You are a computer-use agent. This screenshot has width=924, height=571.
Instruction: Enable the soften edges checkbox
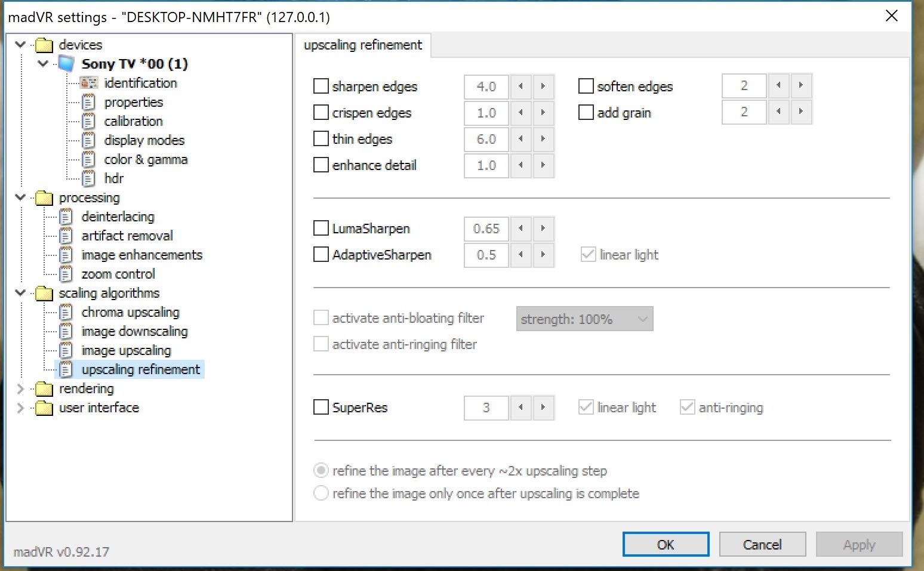click(586, 86)
